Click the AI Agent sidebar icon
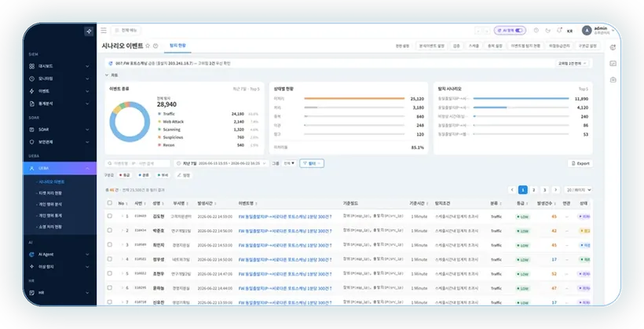 (31, 254)
